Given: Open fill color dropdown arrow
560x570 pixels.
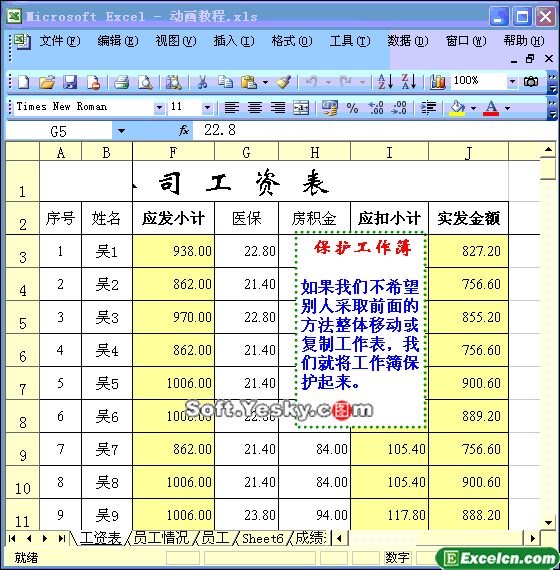Looking at the screenshot, I should (x=473, y=108).
